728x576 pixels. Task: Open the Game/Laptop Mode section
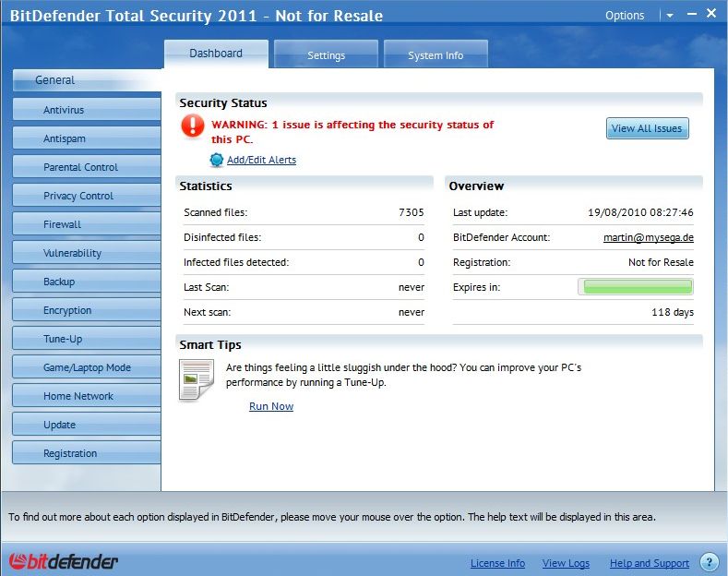(87, 367)
